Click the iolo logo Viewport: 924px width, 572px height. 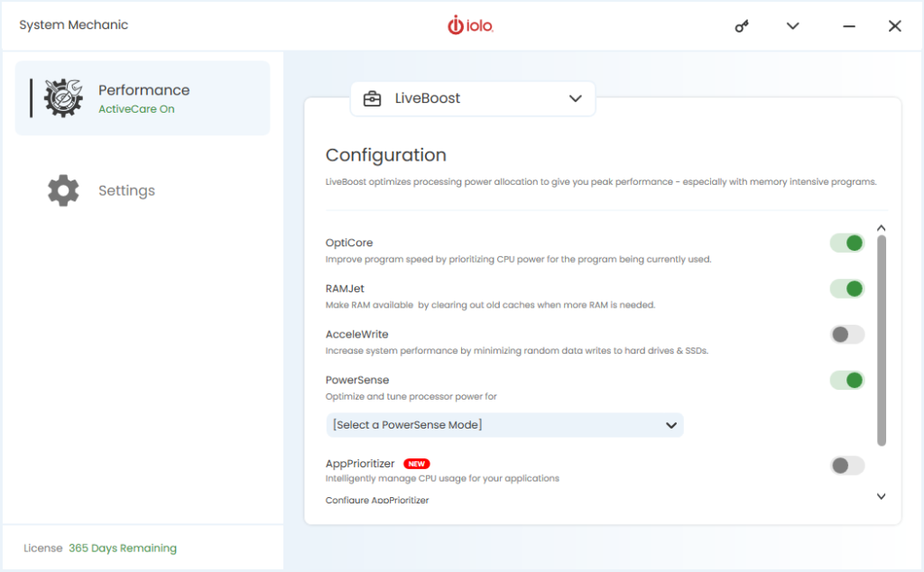click(x=470, y=25)
